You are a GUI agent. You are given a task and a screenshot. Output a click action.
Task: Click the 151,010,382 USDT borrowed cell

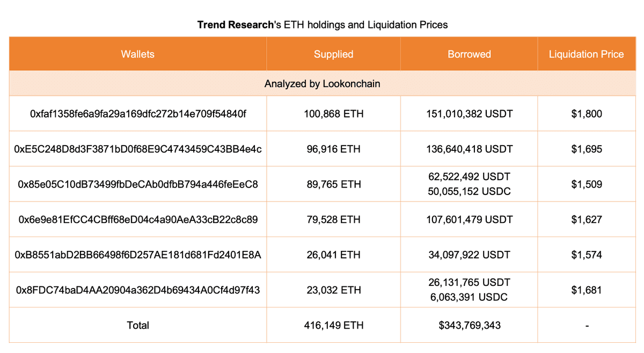tap(469, 114)
